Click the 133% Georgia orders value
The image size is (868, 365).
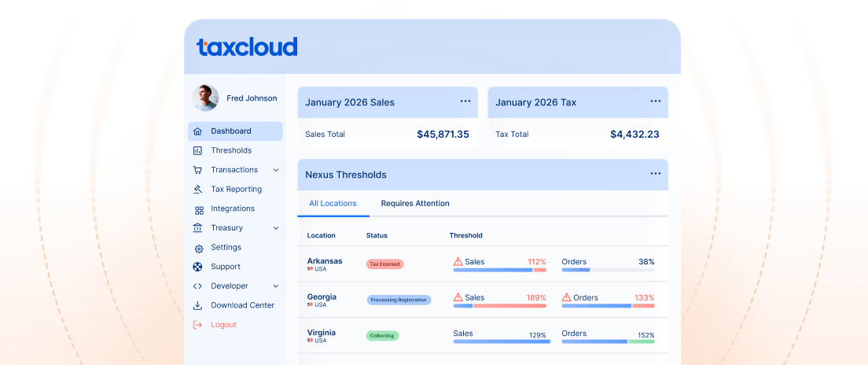pos(645,297)
